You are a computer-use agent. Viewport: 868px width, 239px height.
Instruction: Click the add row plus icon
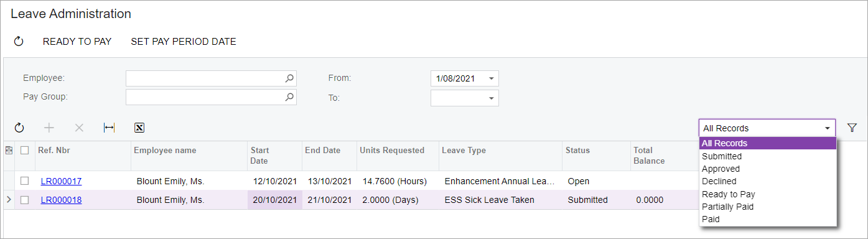tap(49, 128)
